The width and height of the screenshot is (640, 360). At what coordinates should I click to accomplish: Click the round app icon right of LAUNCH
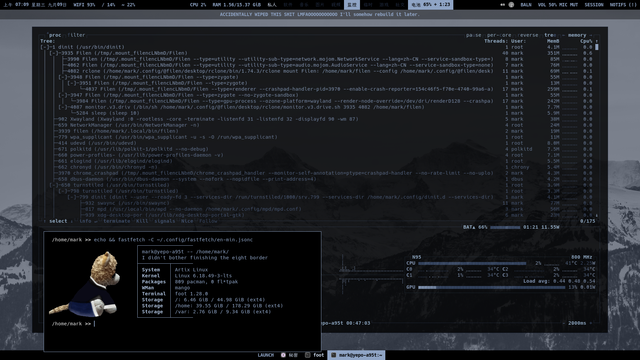(x=283, y=355)
